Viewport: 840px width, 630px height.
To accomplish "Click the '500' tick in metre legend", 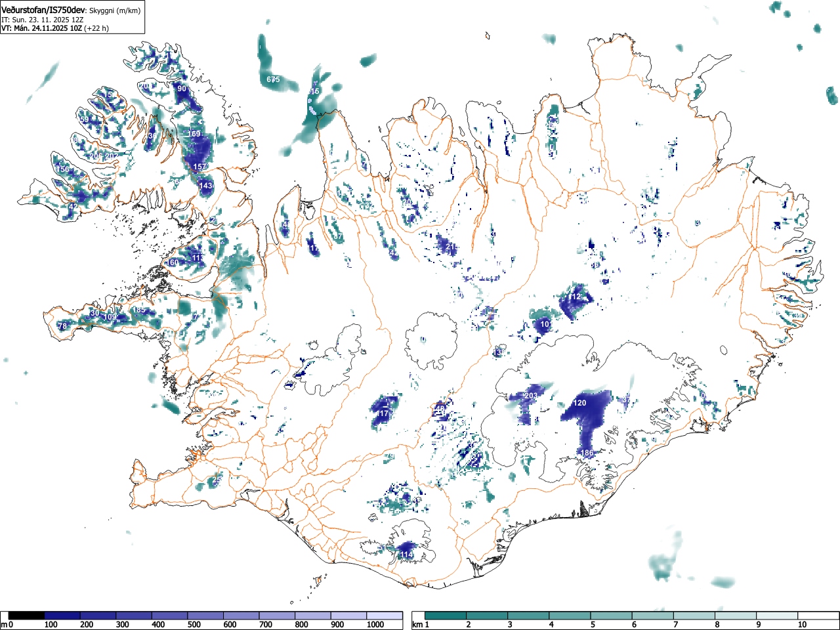I will click(x=194, y=625).
